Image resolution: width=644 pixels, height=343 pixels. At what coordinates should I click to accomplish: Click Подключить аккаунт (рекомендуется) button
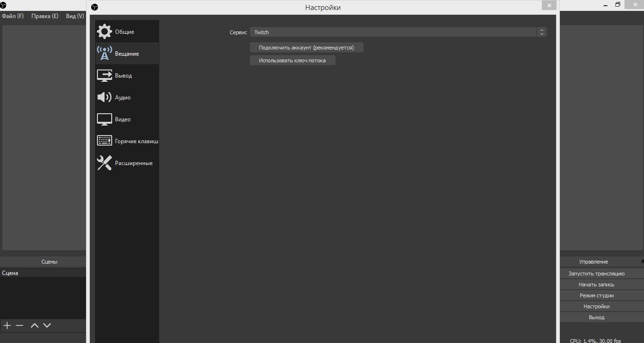307,48
